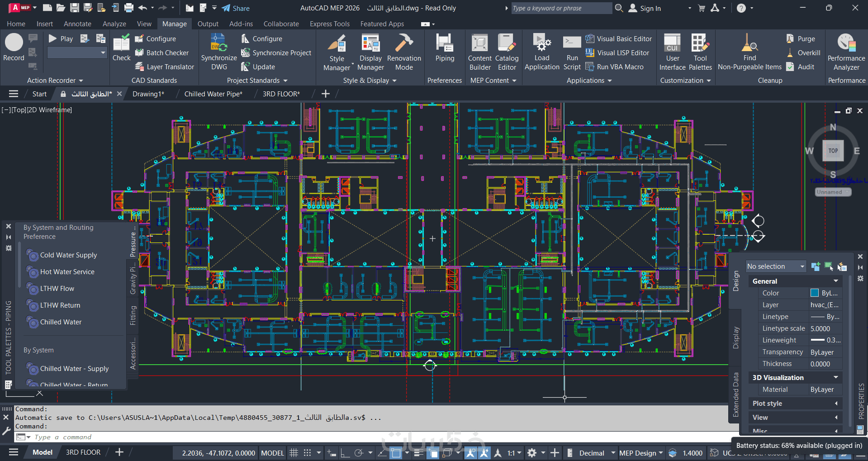Screen dimensions: 868x461
Task: Run CAD Standards Check
Action: click(121, 48)
